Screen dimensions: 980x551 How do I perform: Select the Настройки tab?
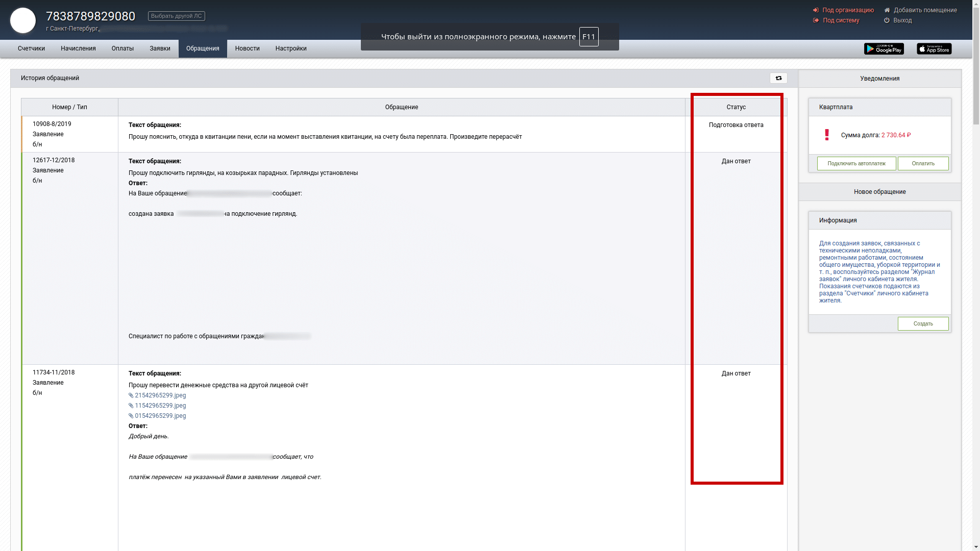coord(291,49)
